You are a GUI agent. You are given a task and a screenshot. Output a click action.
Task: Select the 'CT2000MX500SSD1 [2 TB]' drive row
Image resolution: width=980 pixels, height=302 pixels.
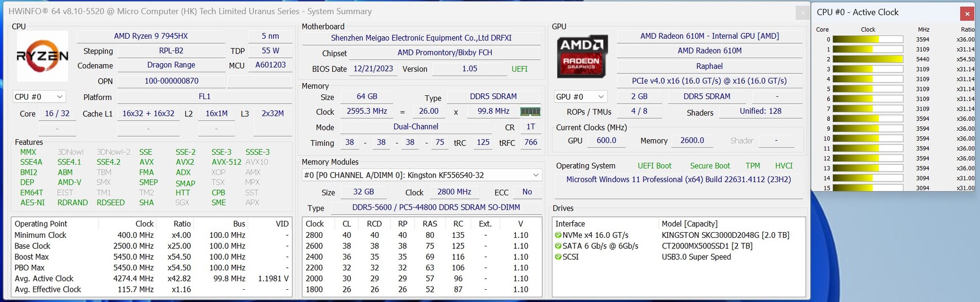678,246
